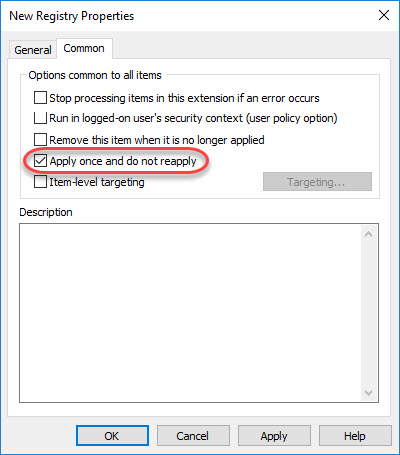Select the Common tab
400x455 pixels.
(84, 49)
